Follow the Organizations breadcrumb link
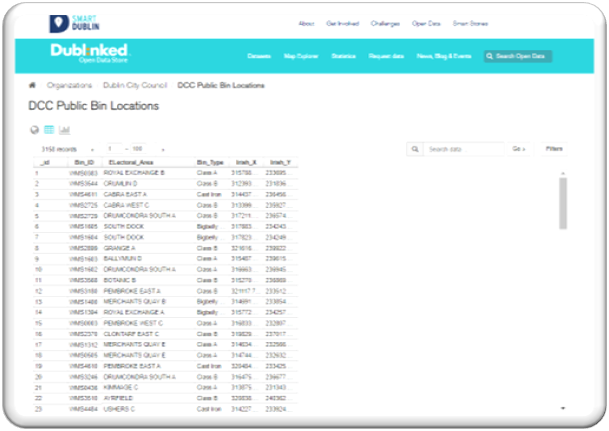609x431 pixels. [67, 85]
